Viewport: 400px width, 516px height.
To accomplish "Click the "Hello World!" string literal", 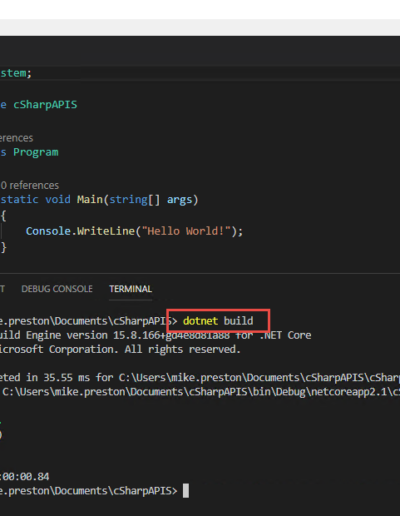I will (x=186, y=231).
